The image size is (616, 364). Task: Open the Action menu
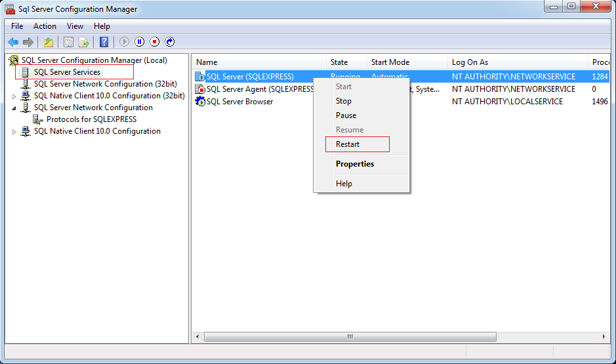[45, 26]
